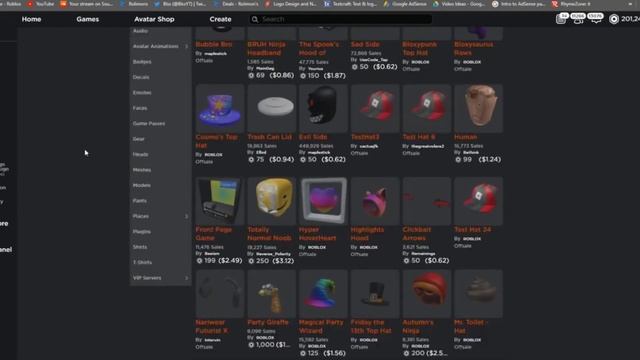
Task: Open the Trash Can Lid title link
Action: [269, 137]
